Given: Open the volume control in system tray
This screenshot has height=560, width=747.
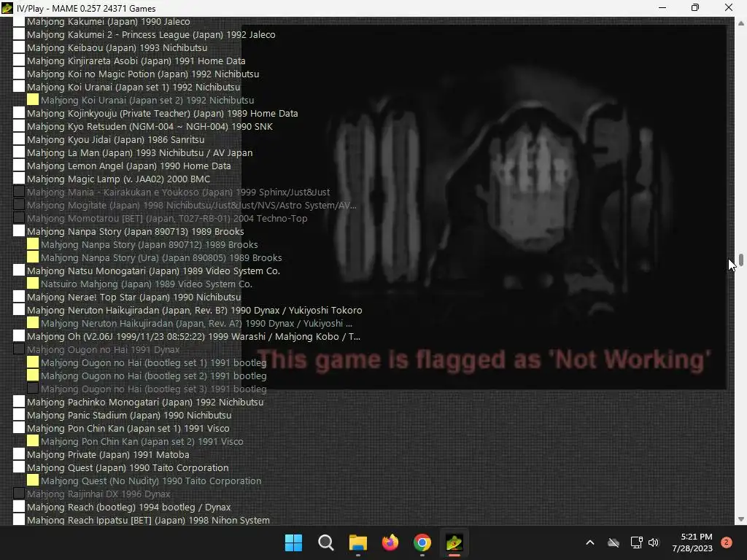Looking at the screenshot, I should click(x=653, y=542).
